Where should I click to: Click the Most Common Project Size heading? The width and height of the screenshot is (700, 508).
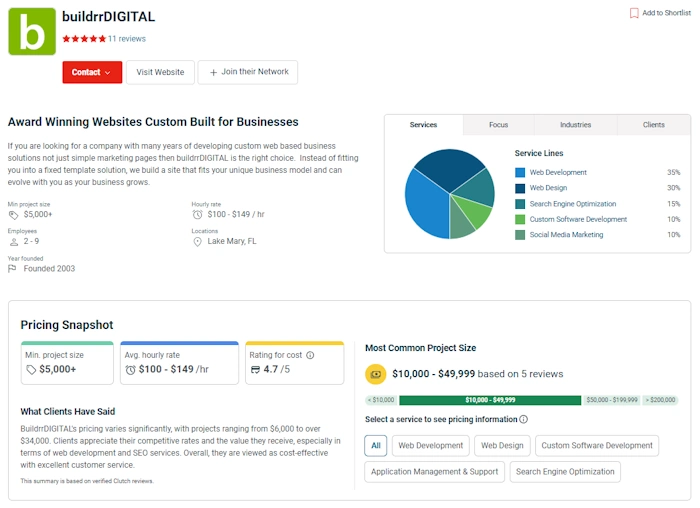pos(421,348)
